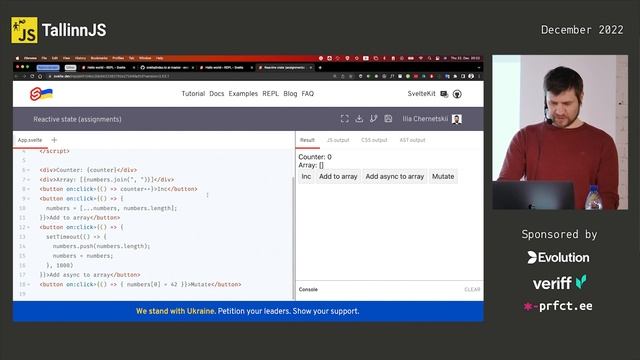
Task: Click the Ilia Chernetskii profile avatar
Action: 457,119
